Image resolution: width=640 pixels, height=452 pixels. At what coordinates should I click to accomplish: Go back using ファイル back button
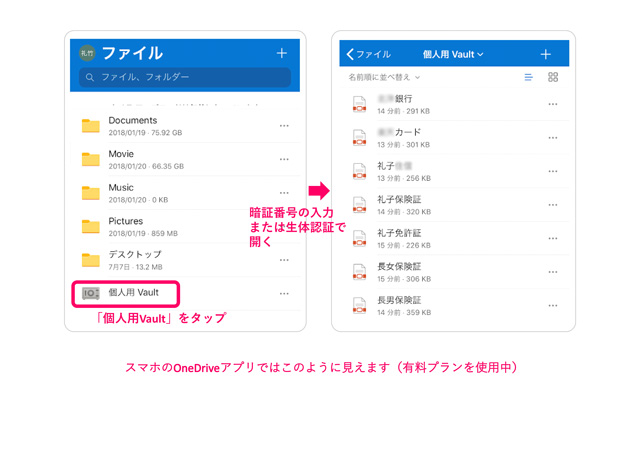tap(368, 54)
